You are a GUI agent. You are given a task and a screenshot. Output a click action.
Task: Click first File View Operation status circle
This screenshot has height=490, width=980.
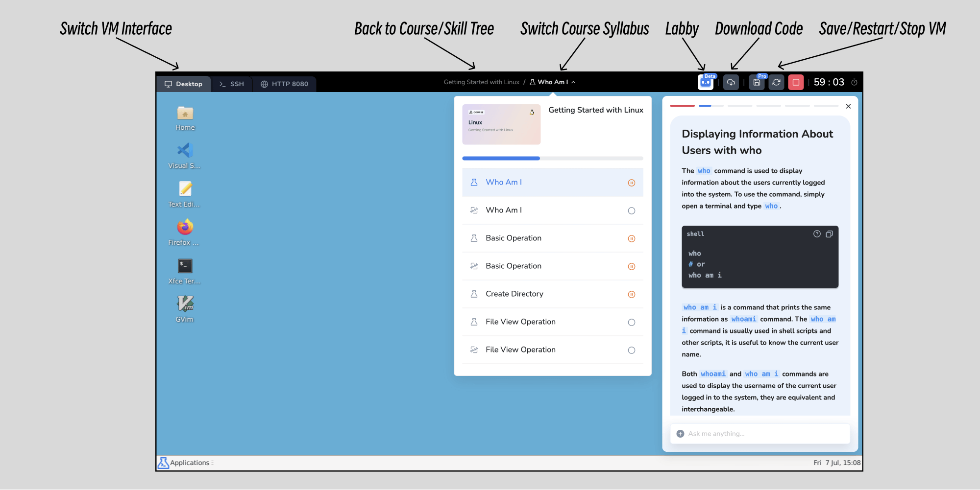point(631,323)
